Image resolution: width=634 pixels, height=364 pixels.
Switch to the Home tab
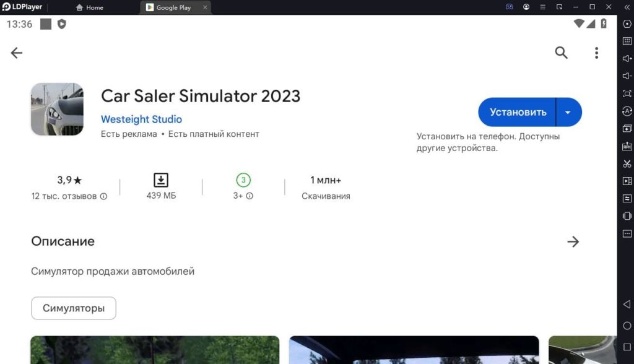coord(90,7)
